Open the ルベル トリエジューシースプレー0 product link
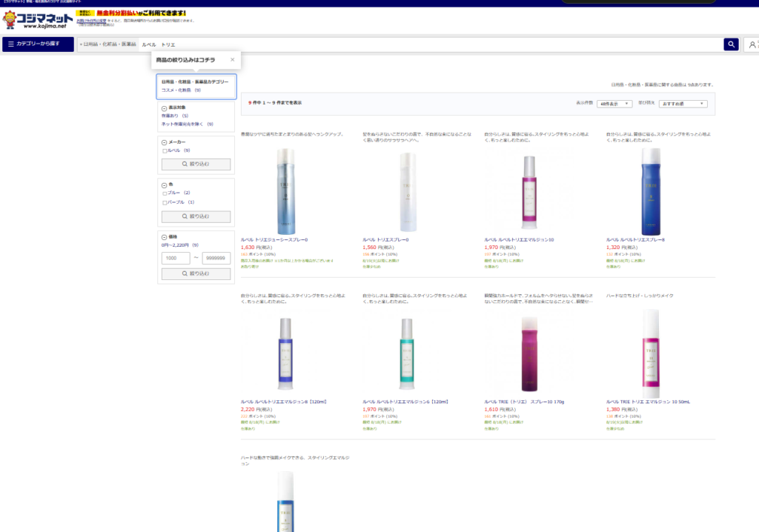Viewport: 759px width, 532px height. click(274, 239)
